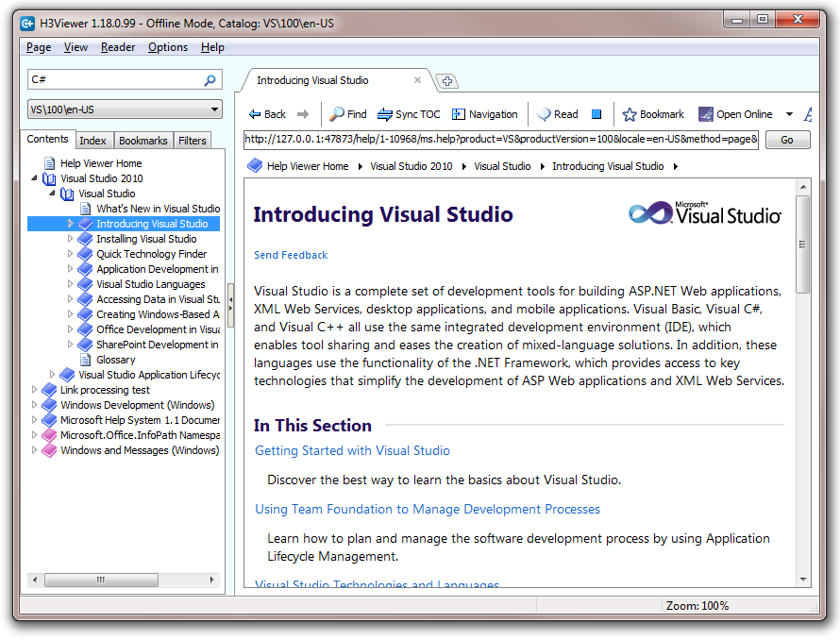Start reading aloud with the Read icon

tap(542, 113)
